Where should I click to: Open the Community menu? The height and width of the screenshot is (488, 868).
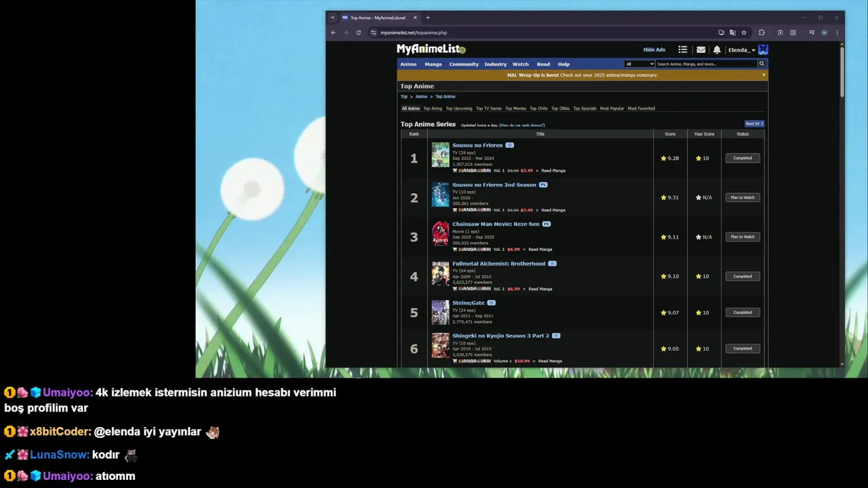coord(464,64)
